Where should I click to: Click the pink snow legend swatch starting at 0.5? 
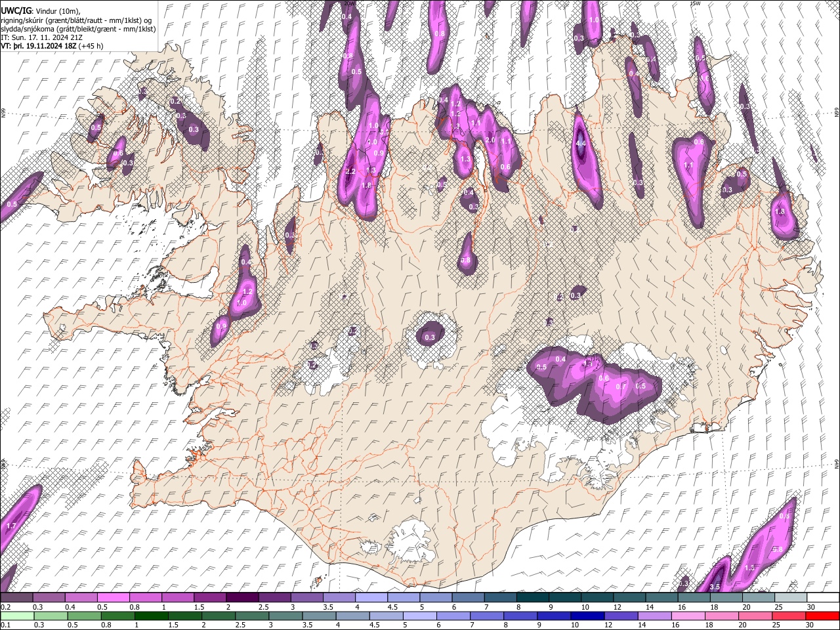click(113, 597)
